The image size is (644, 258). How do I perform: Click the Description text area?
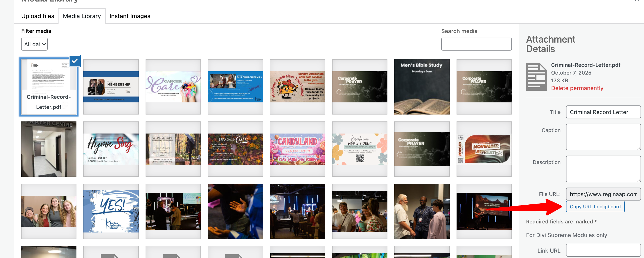point(603,169)
